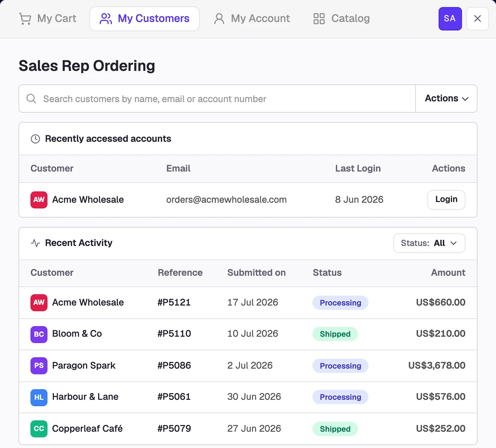Log in as Acme Wholesale
The width and height of the screenshot is (496, 448).
pos(446,199)
